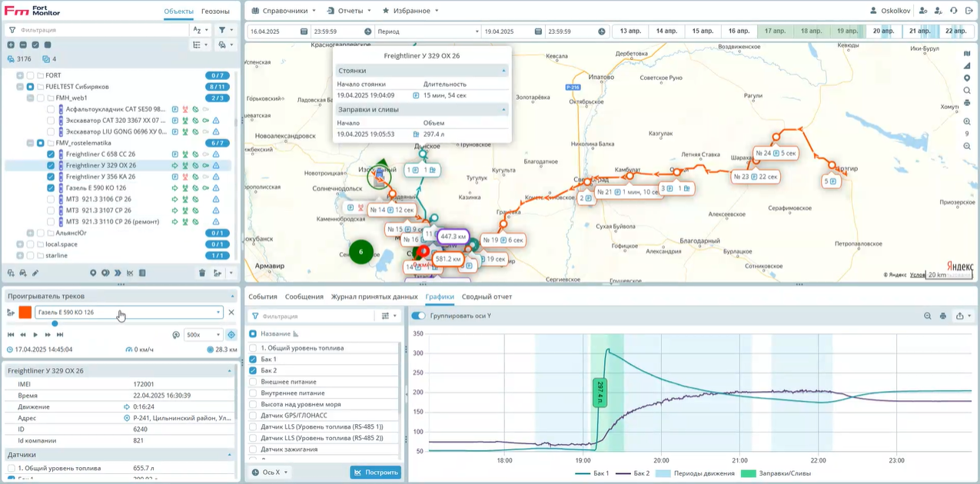Click the Построить button
This screenshot has height=484, width=980.
[376, 472]
